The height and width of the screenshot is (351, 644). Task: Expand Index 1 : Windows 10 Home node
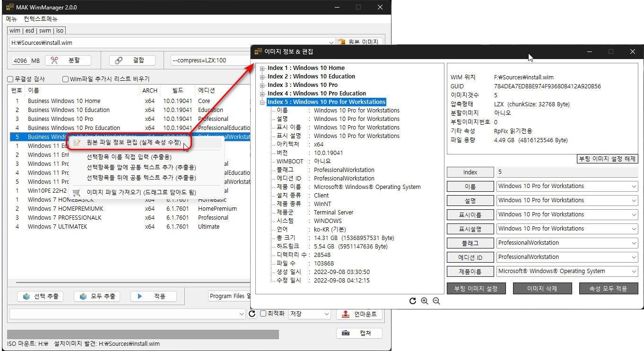pyautogui.click(x=262, y=68)
